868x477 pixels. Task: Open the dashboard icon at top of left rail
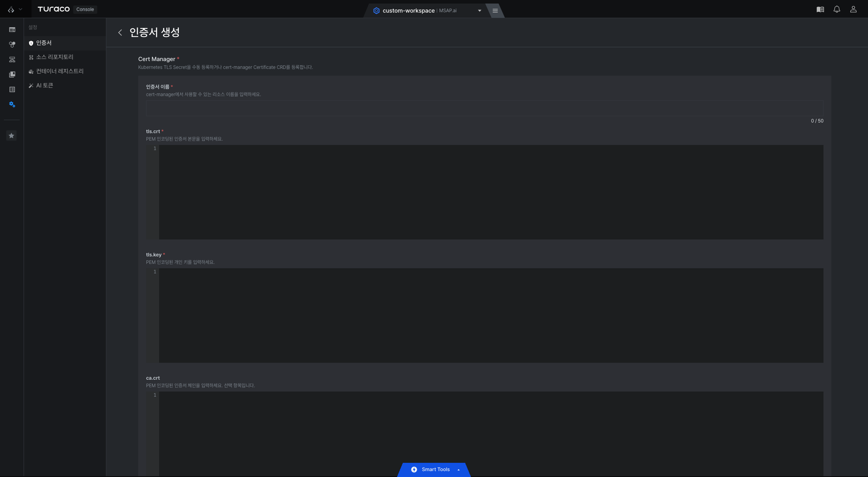12,30
